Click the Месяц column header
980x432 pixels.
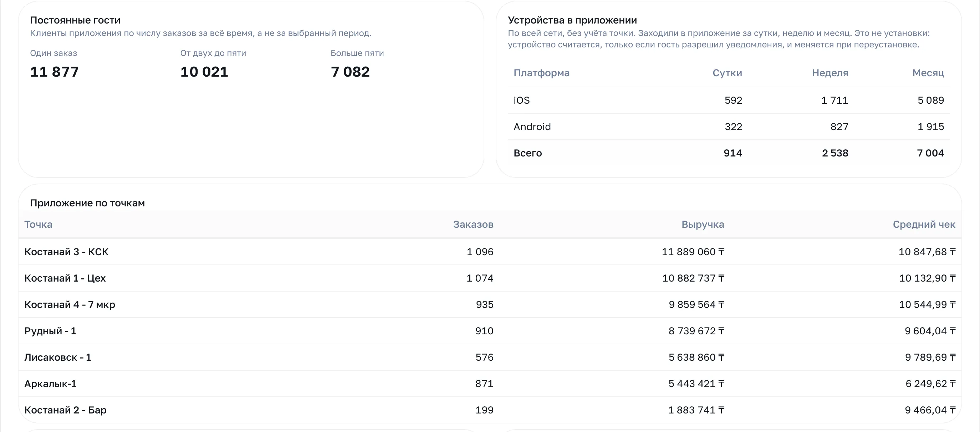(x=928, y=73)
